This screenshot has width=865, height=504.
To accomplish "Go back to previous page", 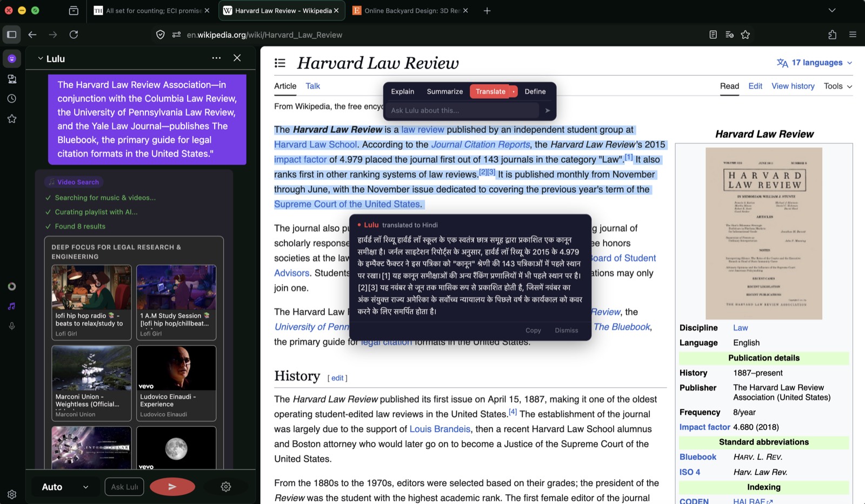I will [x=32, y=35].
